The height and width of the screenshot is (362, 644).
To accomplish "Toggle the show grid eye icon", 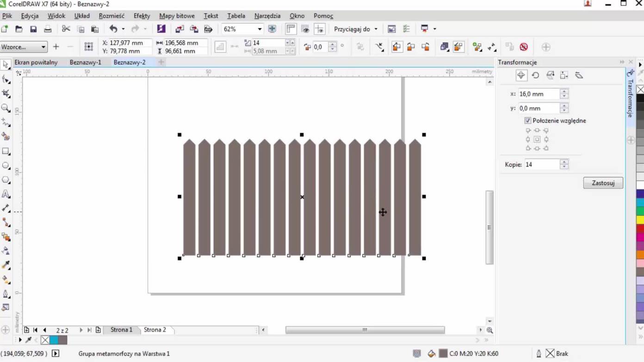I will (x=305, y=29).
